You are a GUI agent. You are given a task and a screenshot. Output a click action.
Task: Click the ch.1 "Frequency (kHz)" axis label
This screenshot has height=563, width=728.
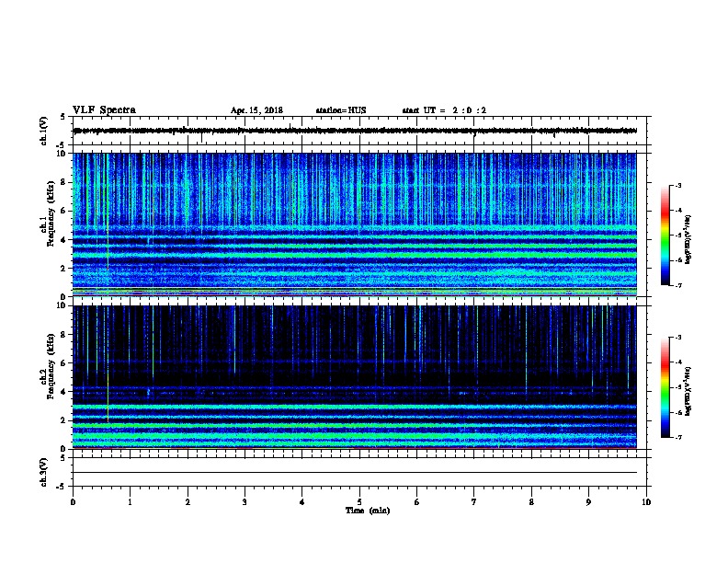51,213
